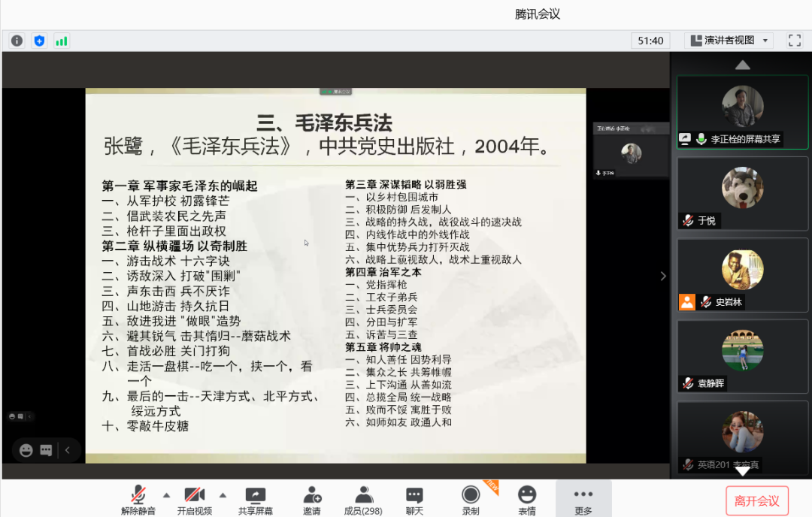Expand audio options arrow beside microphone

(x=166, y=495)
